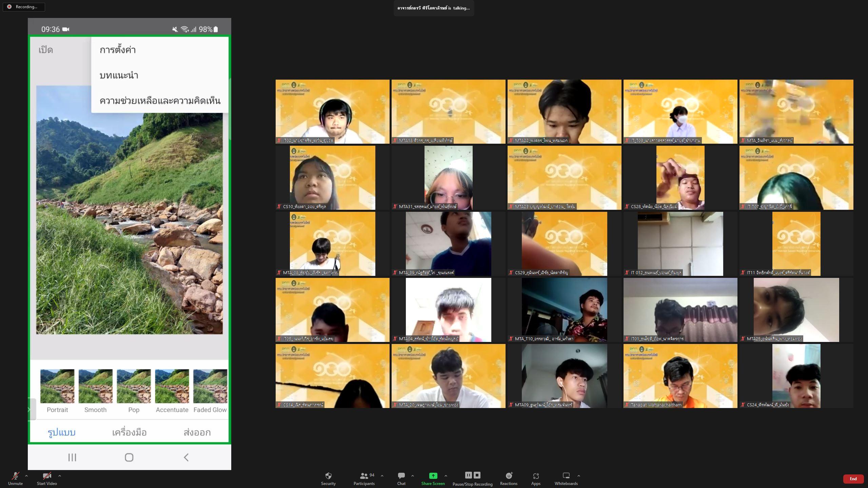Switch to the เครื่องมือ tab
This screenshot has width=868, height=488.
pos(129,432)
